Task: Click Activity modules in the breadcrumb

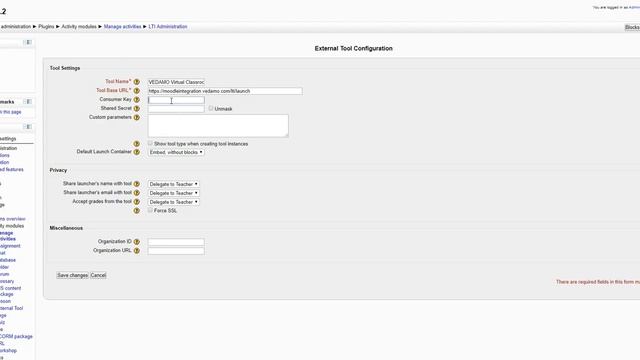Action: [79, 27]
